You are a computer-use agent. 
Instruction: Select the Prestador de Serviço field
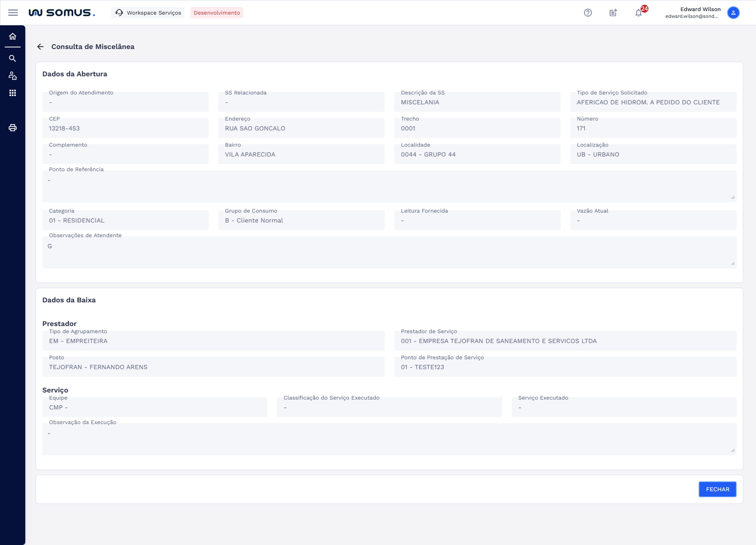point(565,341)
